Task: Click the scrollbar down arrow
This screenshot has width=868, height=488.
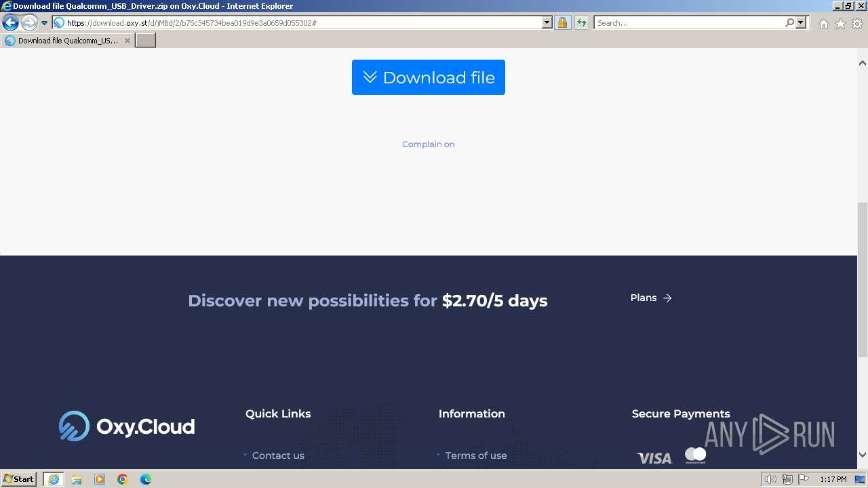Action: pos(863,455)
